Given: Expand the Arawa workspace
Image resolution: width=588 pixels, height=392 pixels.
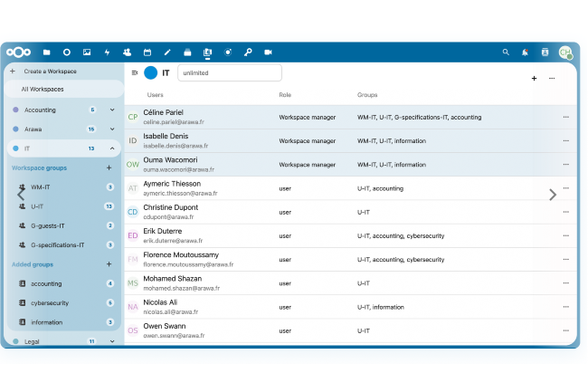Looking at the screenshot, I should [112, 129].
